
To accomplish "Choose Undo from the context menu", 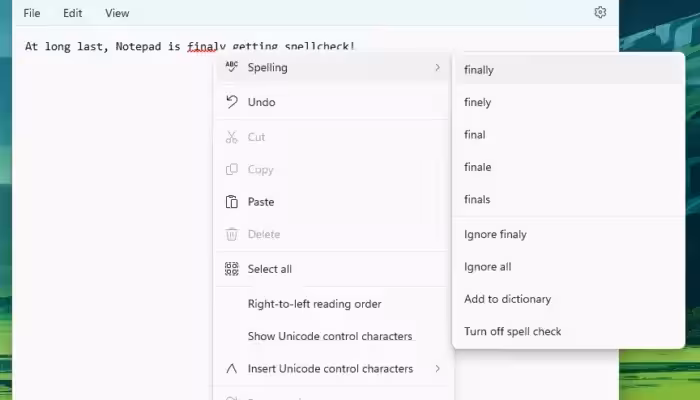I will [x=332, y=102].
